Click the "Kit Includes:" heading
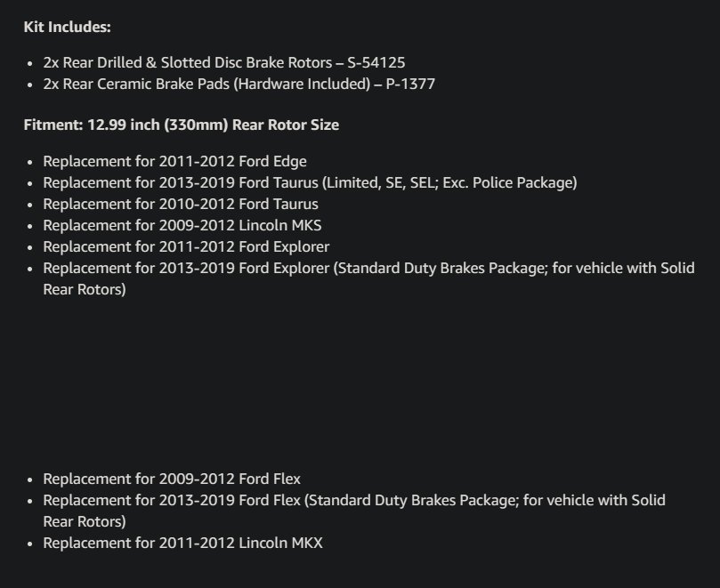720x588 pixels. tap(67, 27)
